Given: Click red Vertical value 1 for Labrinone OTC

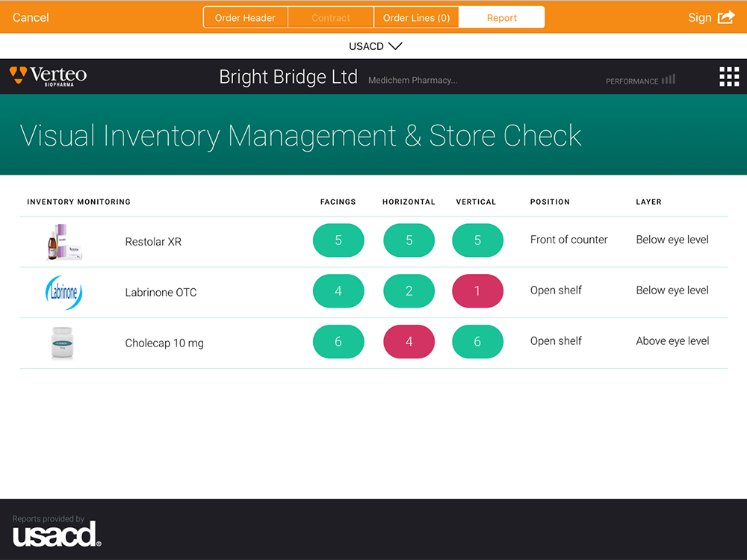Looking at the screenshot, I should point(477,291).
